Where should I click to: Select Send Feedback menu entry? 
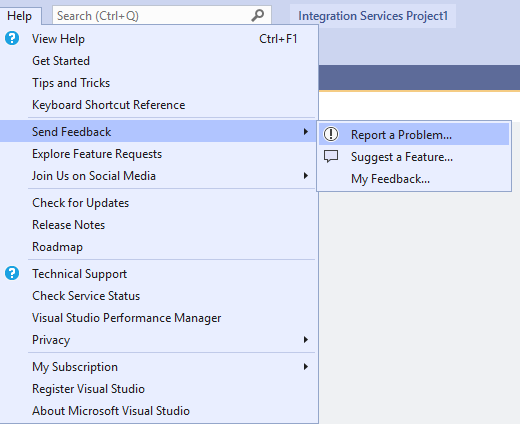coord(158,132)
